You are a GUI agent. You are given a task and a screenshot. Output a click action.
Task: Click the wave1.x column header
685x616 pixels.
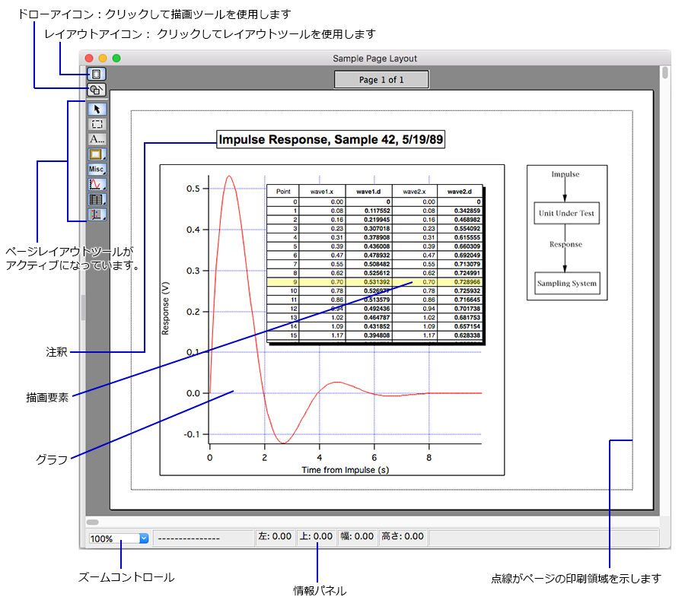click(322, 192)
